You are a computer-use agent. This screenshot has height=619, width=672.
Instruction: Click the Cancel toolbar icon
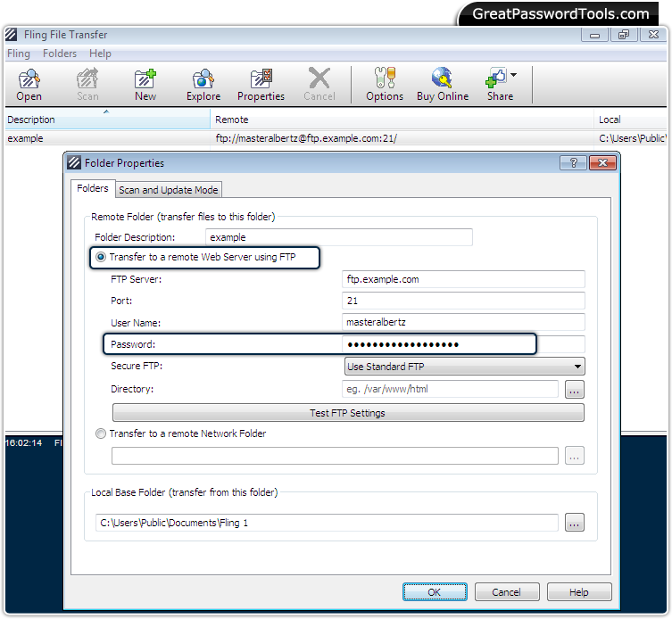(319, 85)
